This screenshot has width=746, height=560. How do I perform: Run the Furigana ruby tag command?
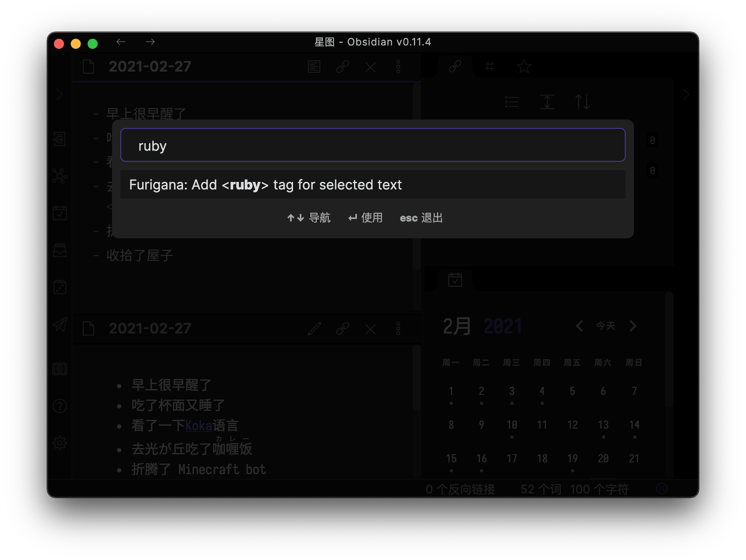click(265, 184)
